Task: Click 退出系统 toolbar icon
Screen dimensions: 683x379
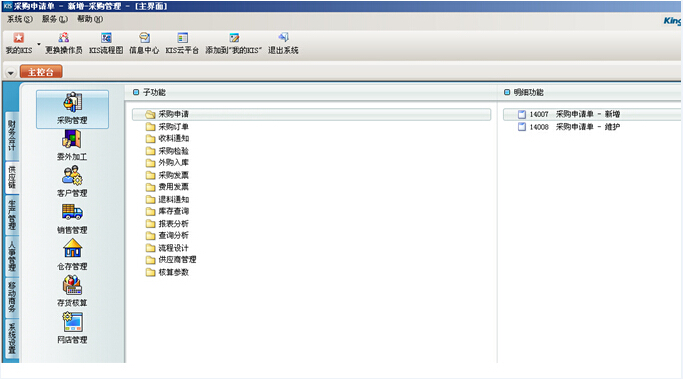Action: point(283,43)
